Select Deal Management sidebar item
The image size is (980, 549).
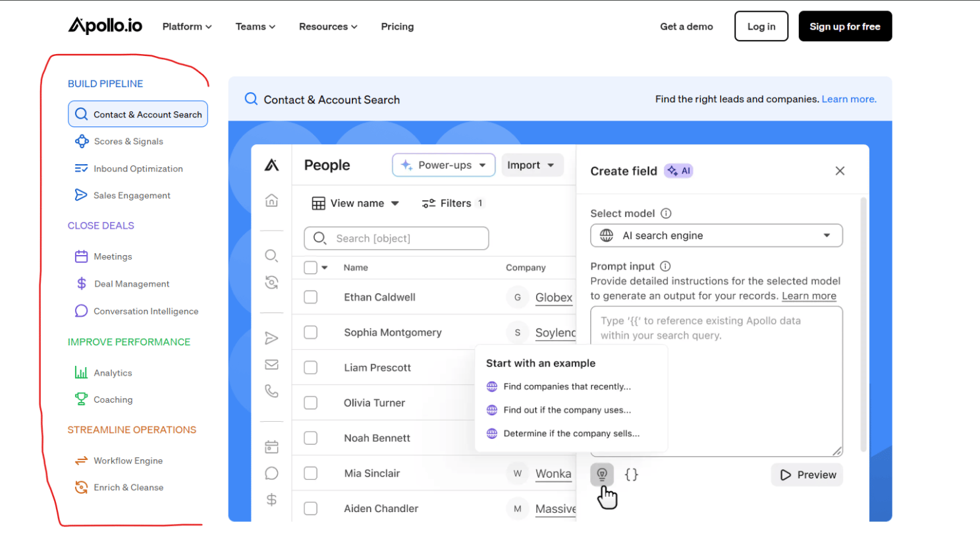click(x=122, y=283)
